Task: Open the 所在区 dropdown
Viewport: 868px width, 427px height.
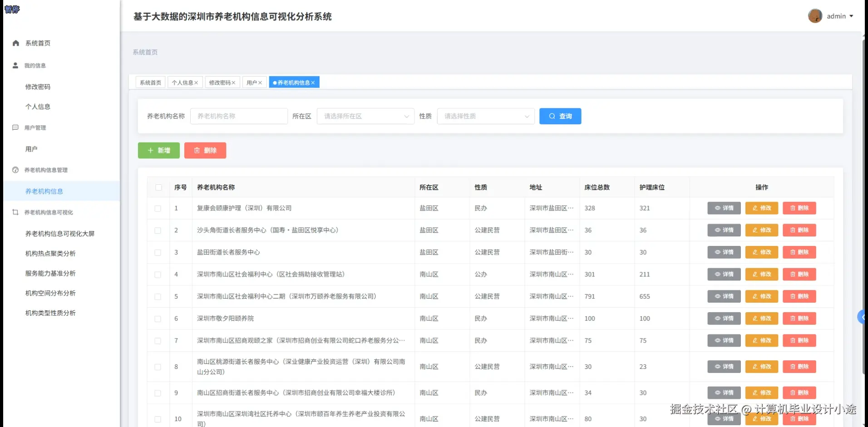Action: click(x=365, y=116)
